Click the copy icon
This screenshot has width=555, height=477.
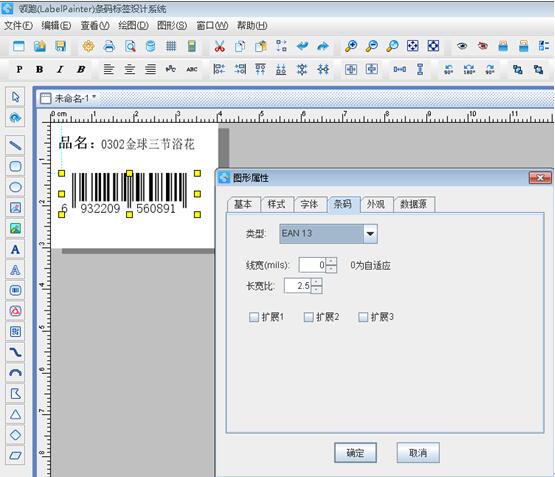(x=240, y=46)
